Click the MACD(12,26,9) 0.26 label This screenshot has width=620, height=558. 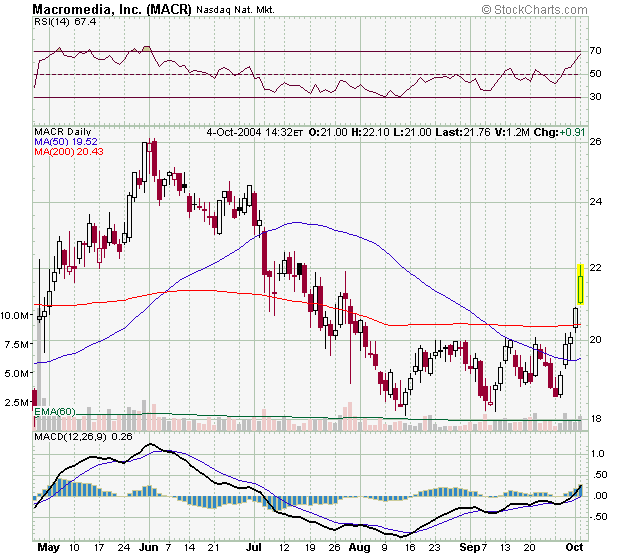click(x=83, y=437)
